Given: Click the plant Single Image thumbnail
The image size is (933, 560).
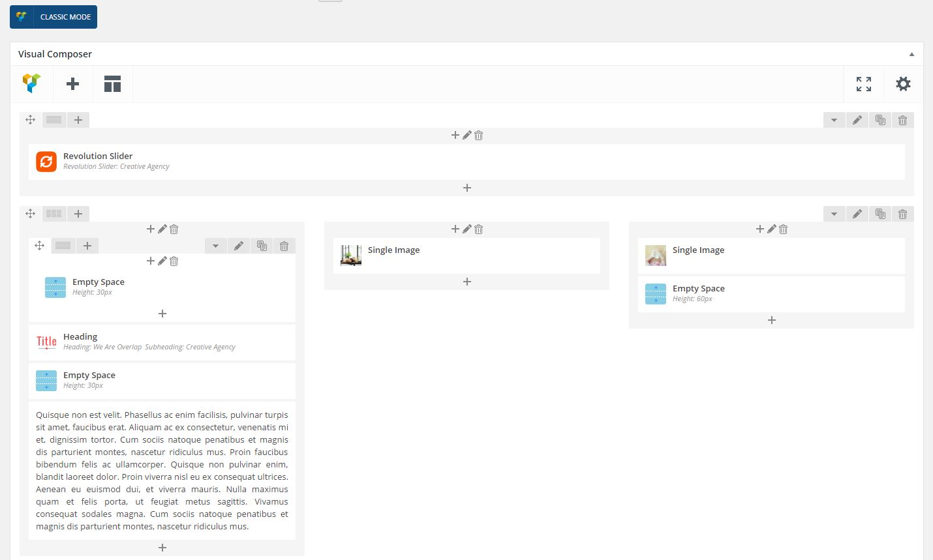Looking at the screenshot, I should coord(351,255).
